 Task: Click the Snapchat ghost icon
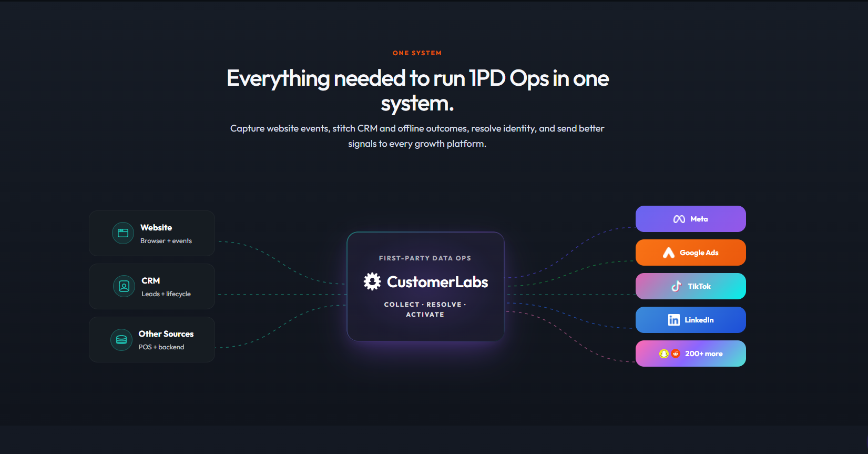(x=664, y=354)
